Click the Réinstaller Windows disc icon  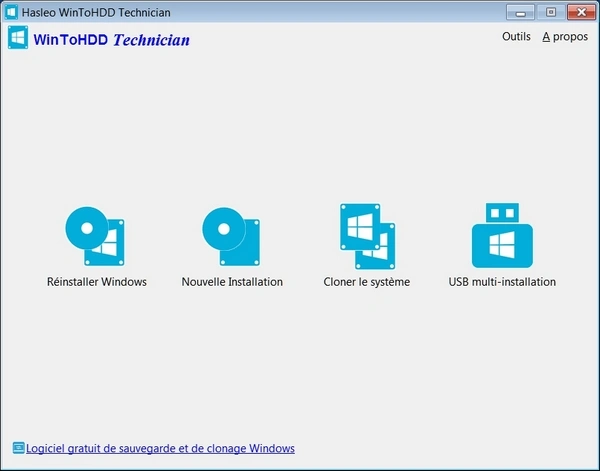tap(95, 236)
